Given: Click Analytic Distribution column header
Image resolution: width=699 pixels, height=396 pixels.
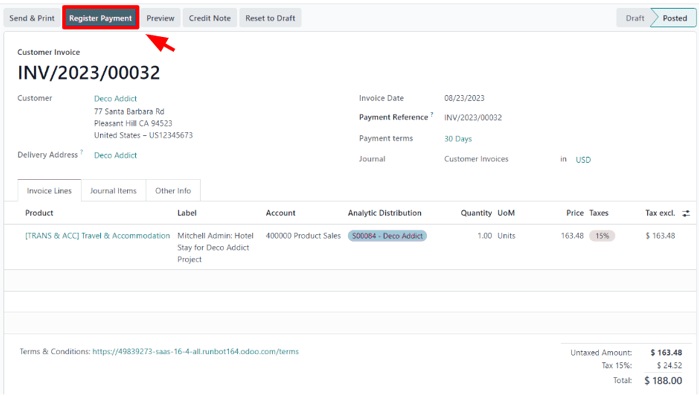Looking at the screenshot, I should pyautogui.click(x=384, y=213).
